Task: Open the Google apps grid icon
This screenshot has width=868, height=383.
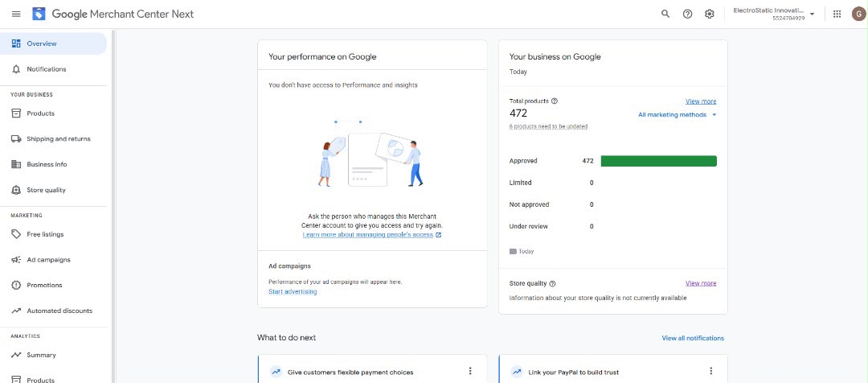Action: 837,14
